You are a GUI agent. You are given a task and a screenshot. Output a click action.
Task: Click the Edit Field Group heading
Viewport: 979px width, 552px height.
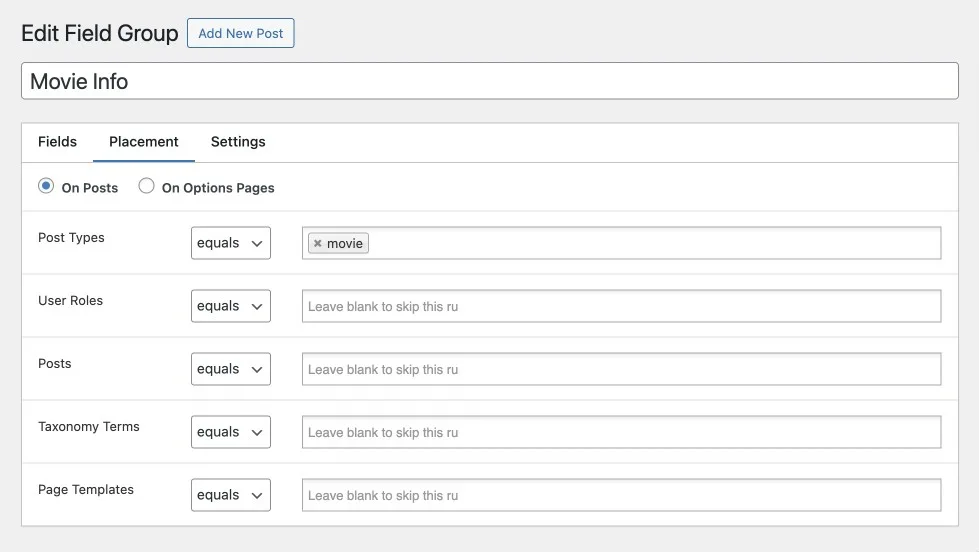[x=100, y=33]
